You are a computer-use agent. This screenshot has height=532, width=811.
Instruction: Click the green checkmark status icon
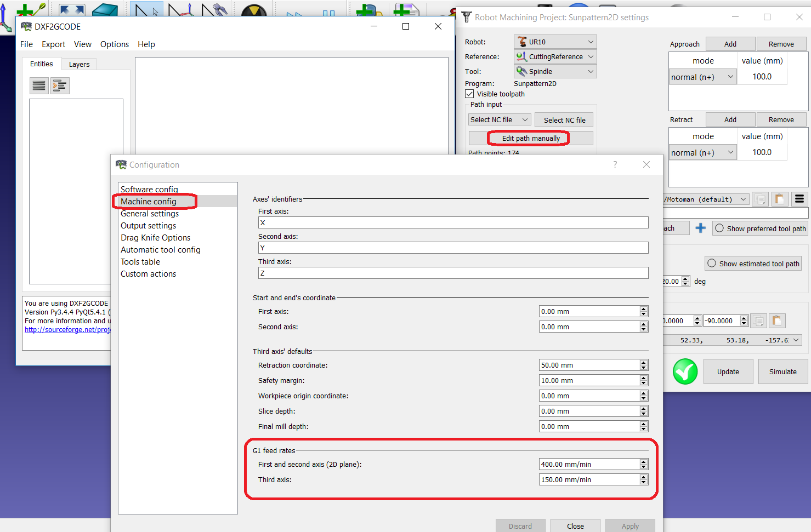[x=685, y=372]
